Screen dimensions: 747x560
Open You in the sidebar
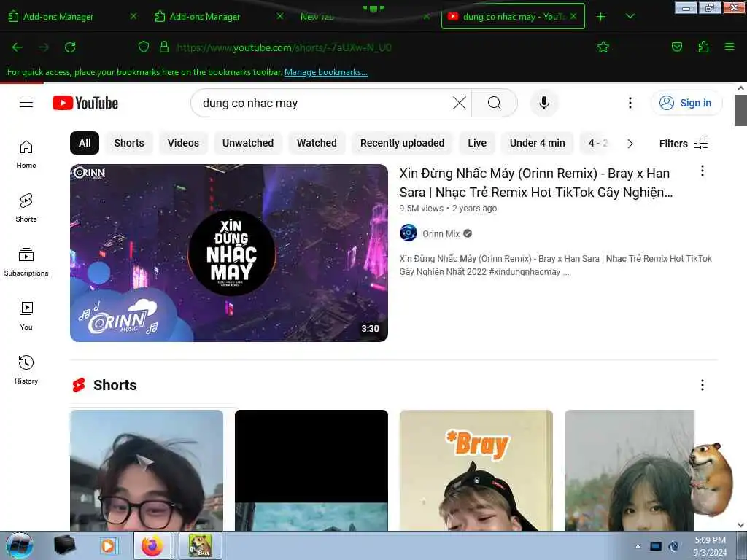(26, 316)
